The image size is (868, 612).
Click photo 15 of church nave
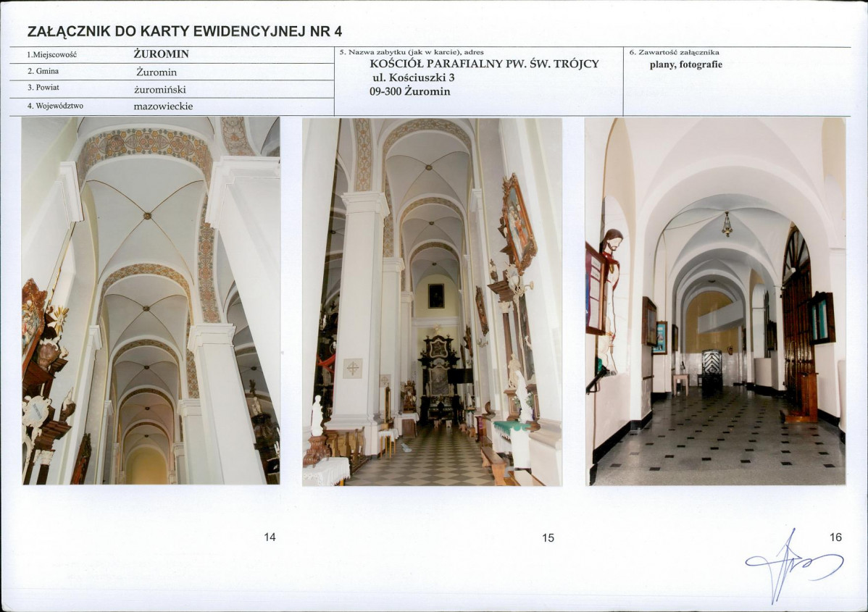tap(433, 301)
